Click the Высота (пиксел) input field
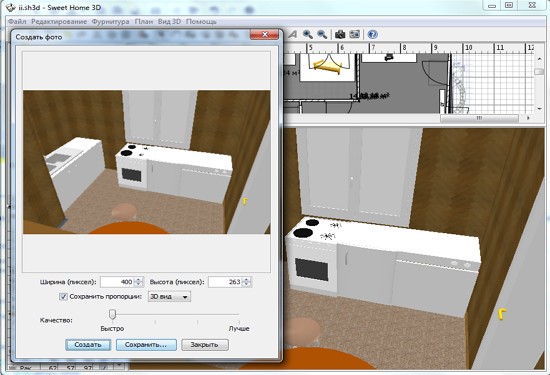Screen dimensions: 550x375 click(x=226, y=282)
